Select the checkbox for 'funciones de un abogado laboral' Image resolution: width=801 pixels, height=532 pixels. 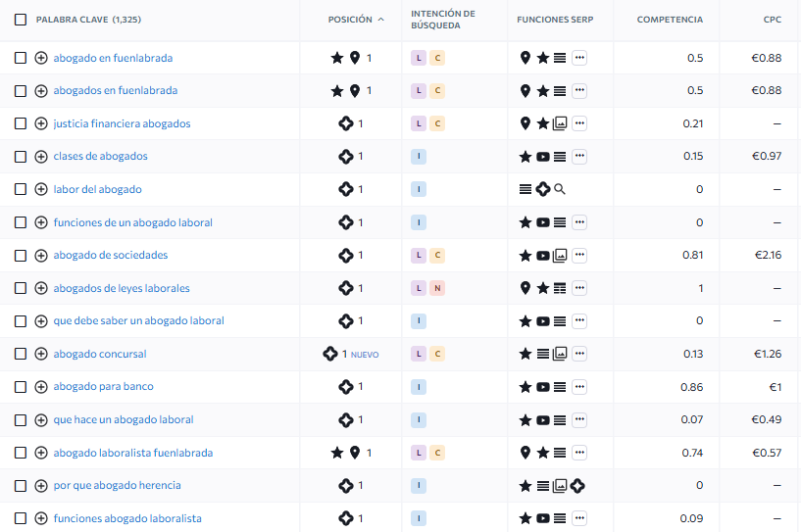21,222
